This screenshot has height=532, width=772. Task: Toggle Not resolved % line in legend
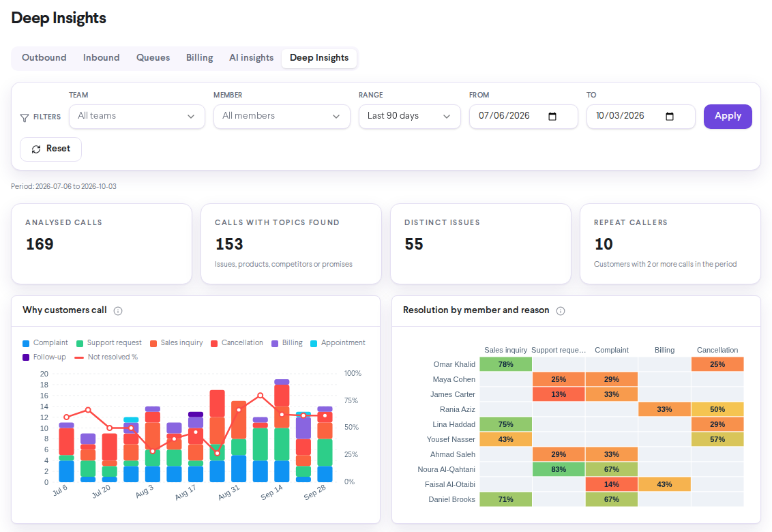[106, 357]
